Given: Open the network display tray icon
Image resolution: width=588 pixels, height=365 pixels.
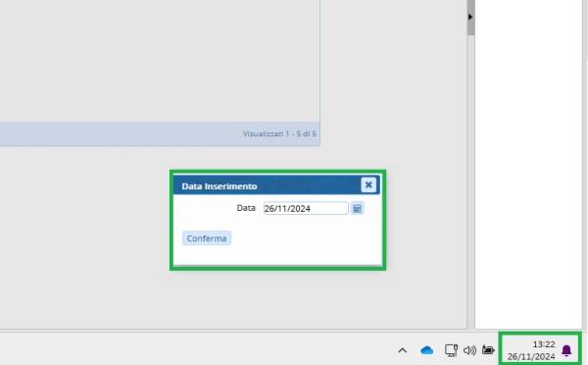Looking at the screenshot, I should coord(451,350).
